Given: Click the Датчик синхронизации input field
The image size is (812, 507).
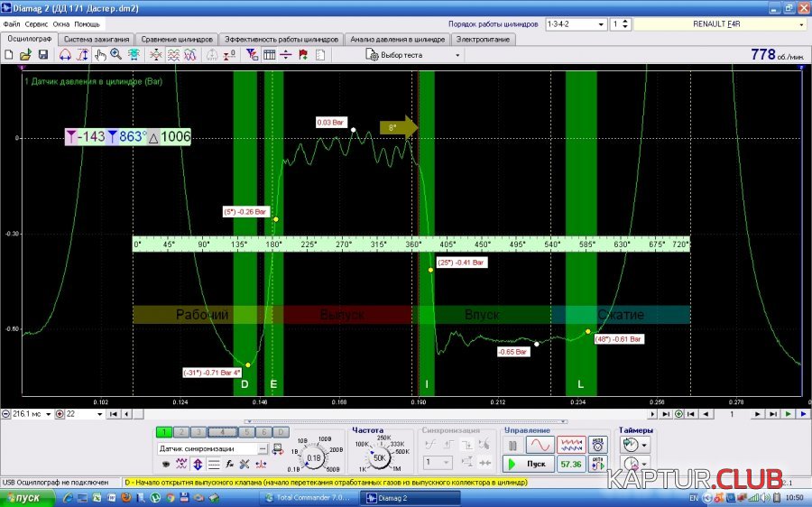Looking at the screenshot, I should (x=208, y=448).
